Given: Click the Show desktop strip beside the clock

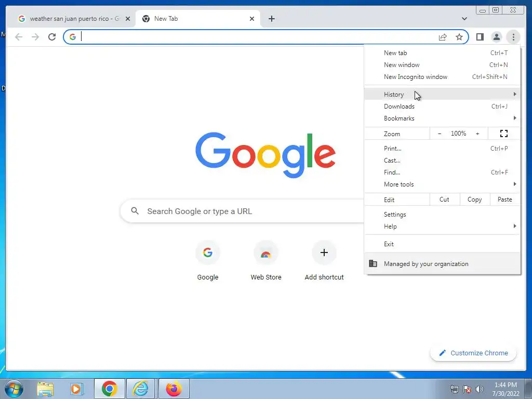Looking at the screenshot, I should pyautogui.click(x=528, y=389).
